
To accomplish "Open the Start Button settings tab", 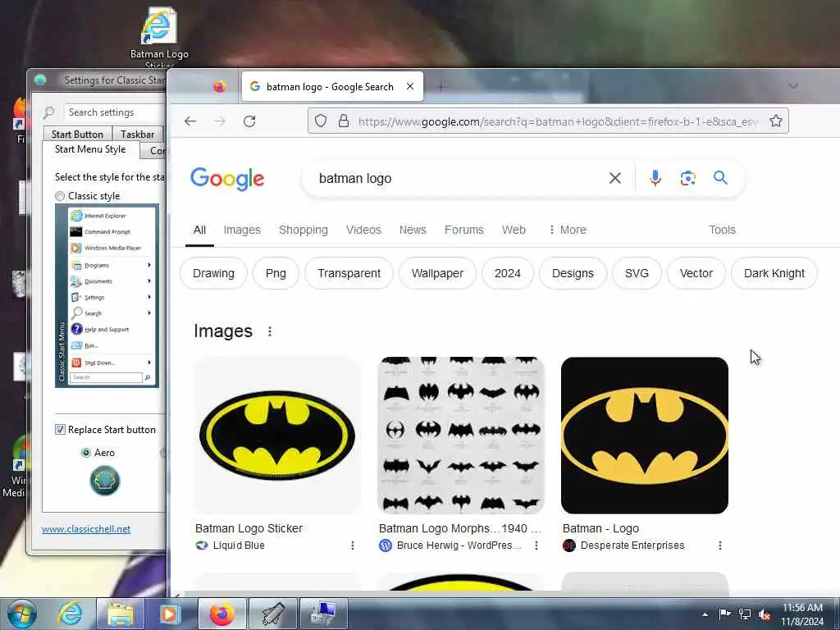I will click(x=78, y=134).
